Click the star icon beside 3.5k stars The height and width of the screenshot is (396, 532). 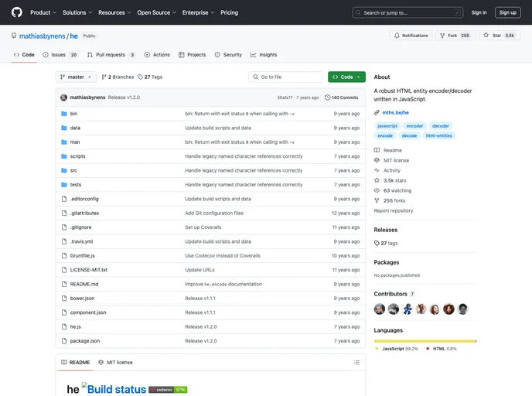click(377, 180)
